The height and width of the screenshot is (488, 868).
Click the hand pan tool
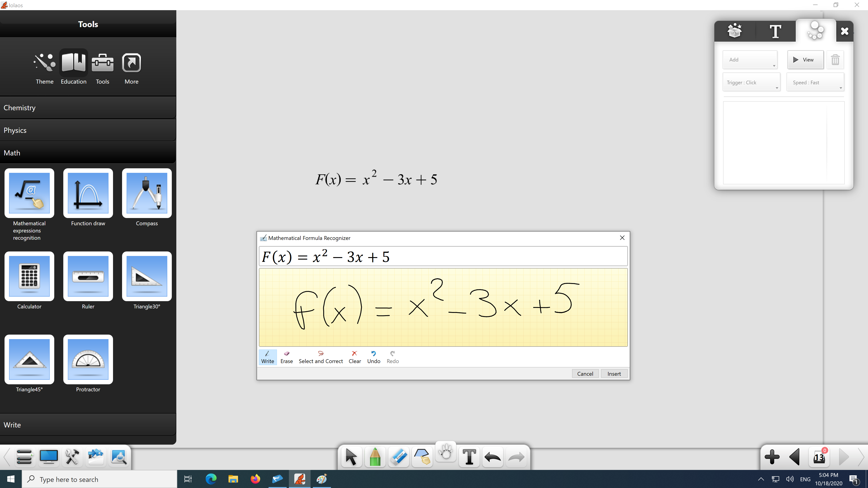pos(446,452)
